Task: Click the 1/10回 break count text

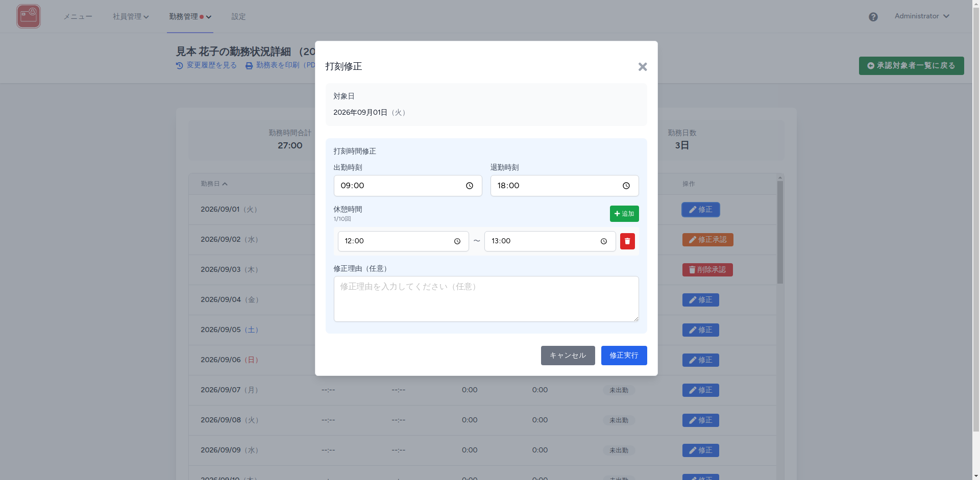Action: coord(342,219)
